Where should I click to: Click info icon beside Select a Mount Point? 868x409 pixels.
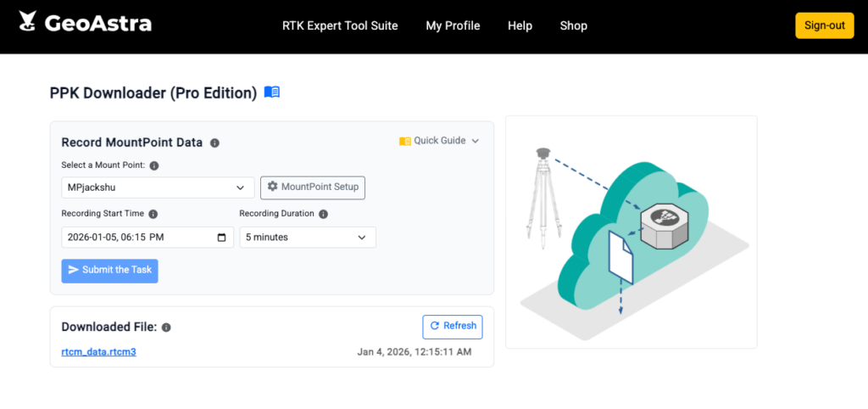click(x=154, y=165)
